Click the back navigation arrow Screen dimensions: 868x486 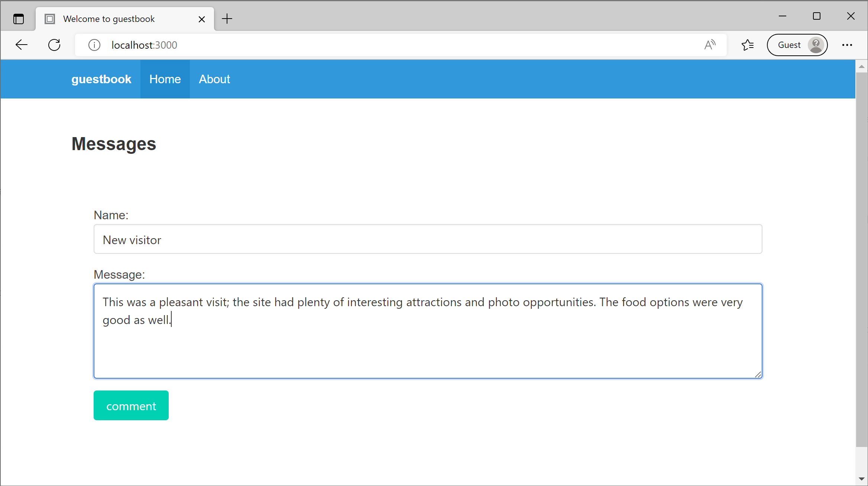[21, 45]
